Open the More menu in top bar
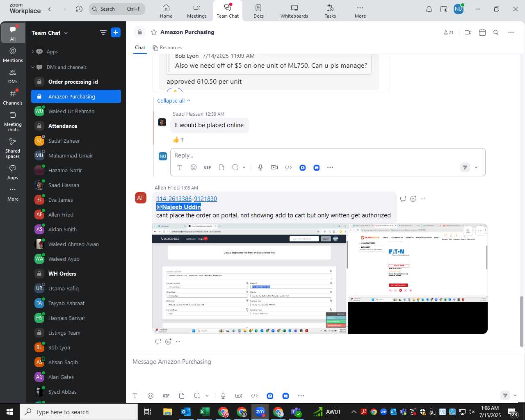525x420 pixels. (360, 11)
